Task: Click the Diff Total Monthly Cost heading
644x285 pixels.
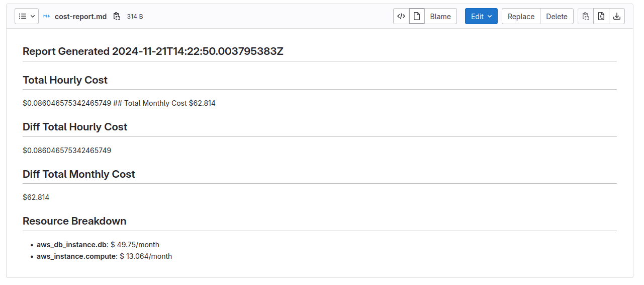Action: click(x=79, y=174)
